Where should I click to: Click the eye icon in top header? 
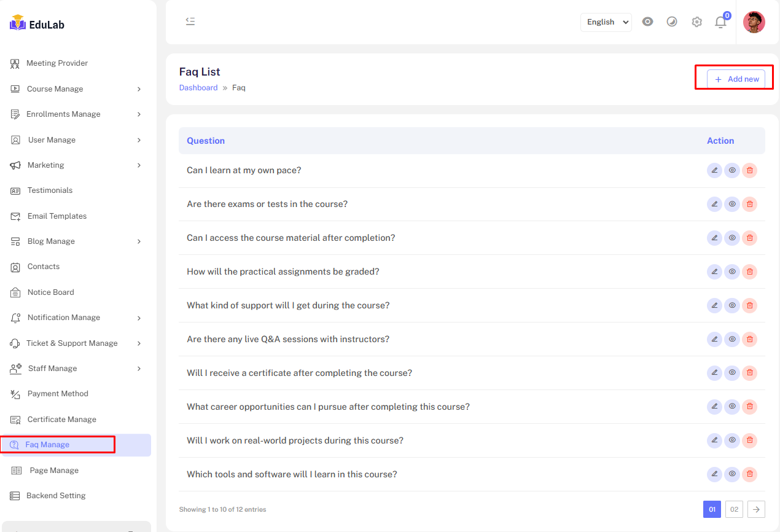pos(647,22)
